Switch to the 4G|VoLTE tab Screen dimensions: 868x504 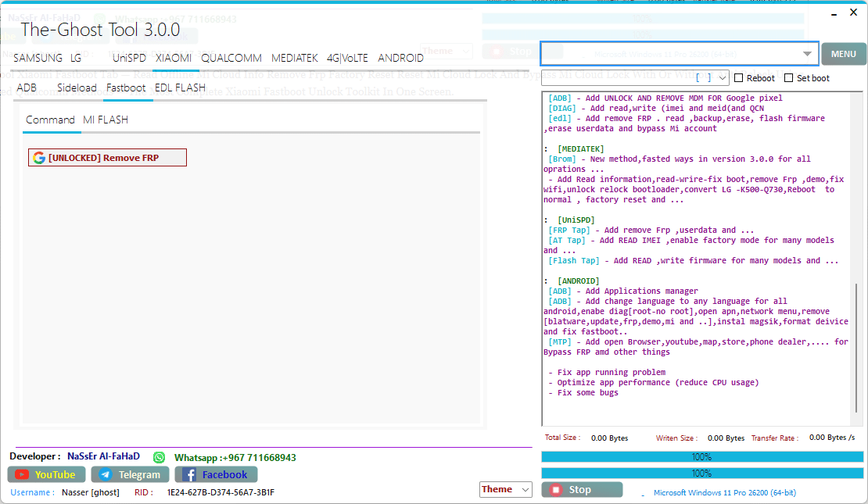coord(347,58)
